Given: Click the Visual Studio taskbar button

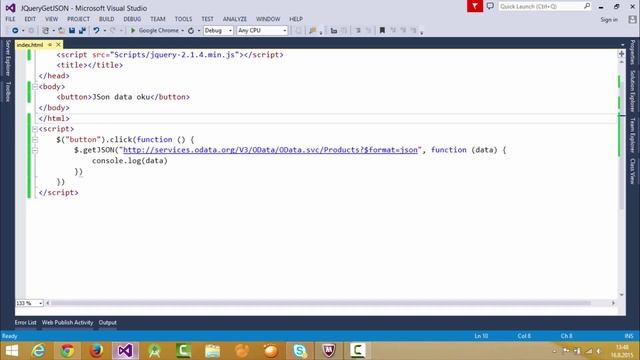Looking at the screenshot, I should click(125, 351).
